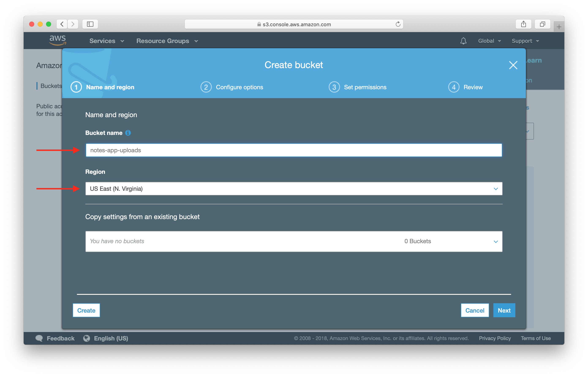This screenshot has width=588, height=376.
Task: Open the copy settings bucket dropdown
Action: 294,241
